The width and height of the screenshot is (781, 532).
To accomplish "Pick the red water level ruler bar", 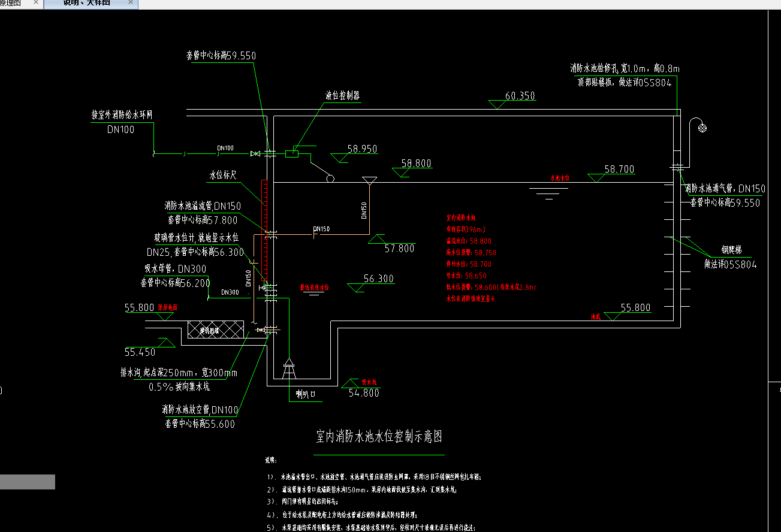I will click(263, 230).
